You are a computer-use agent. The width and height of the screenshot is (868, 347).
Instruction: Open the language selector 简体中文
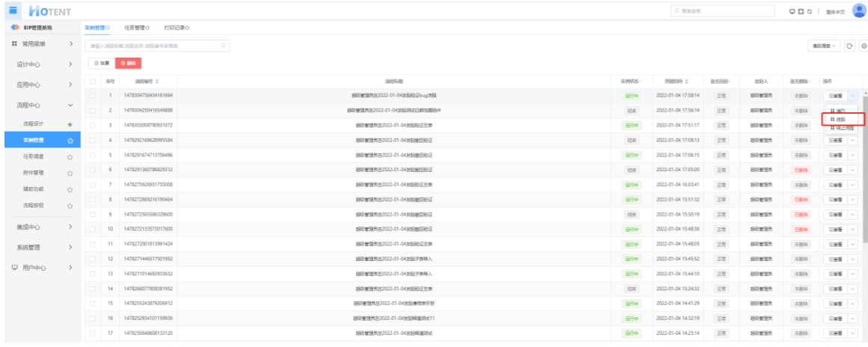pyautogui.click(x=835, y=12)
